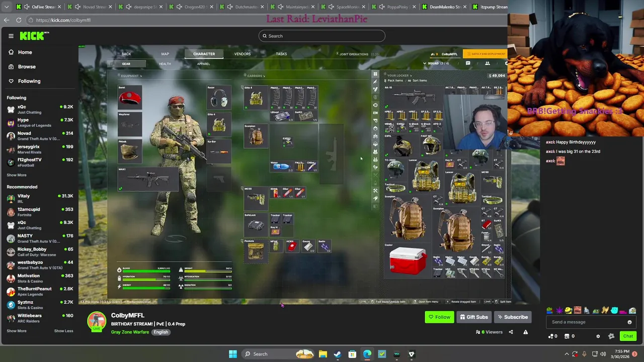Expand Following list with Show More

17,175
